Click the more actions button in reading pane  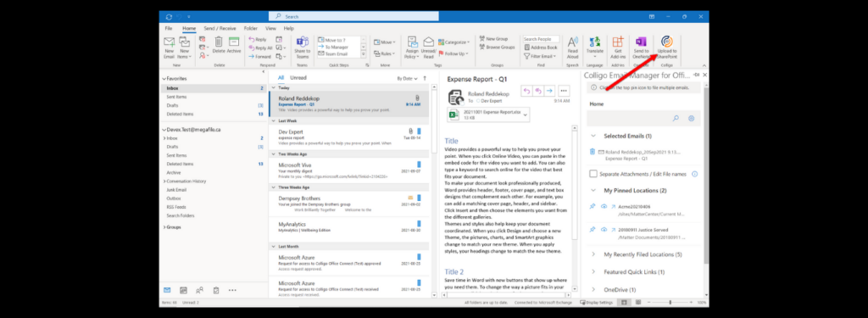click(x=564, y=91)
